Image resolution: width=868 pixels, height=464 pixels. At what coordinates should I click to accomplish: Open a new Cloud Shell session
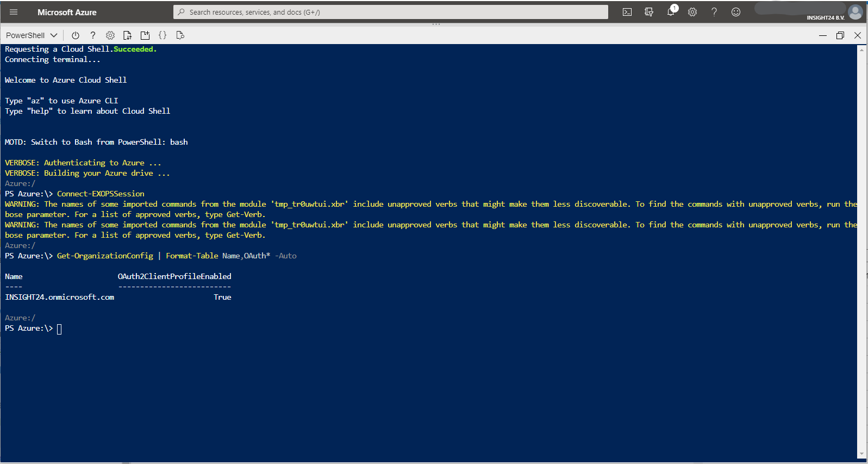(145, 35)
